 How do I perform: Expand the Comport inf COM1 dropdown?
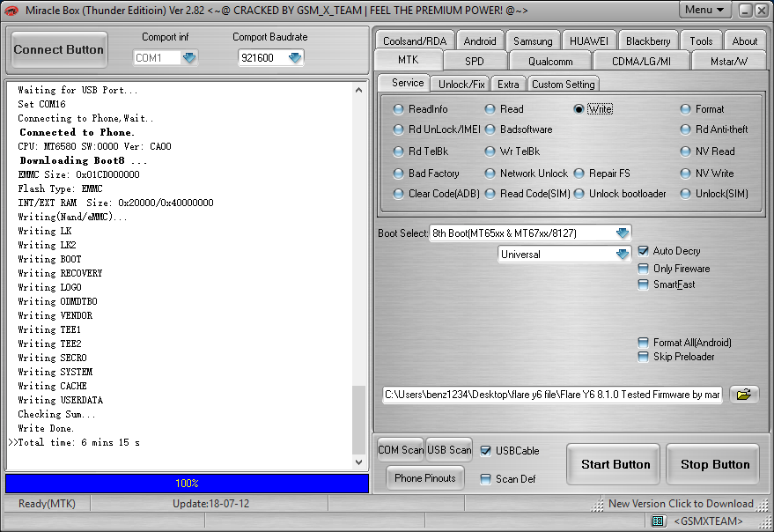(x=189, y=58)
